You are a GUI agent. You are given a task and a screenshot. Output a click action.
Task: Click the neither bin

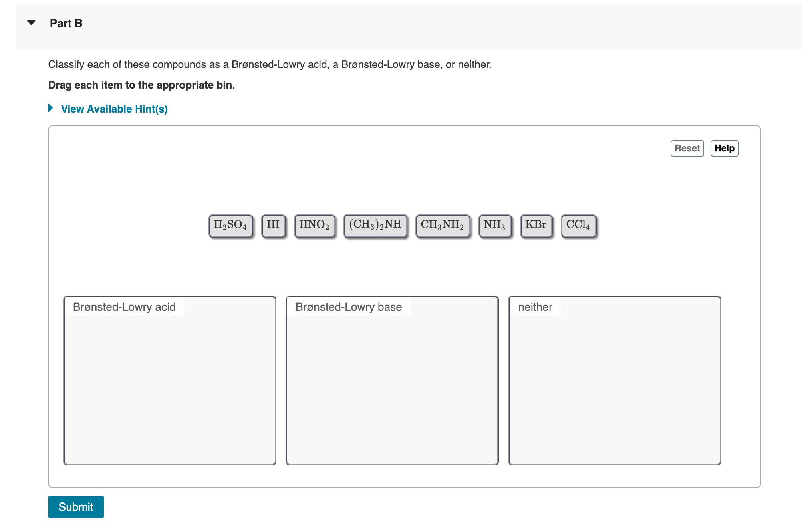point(615,379)
